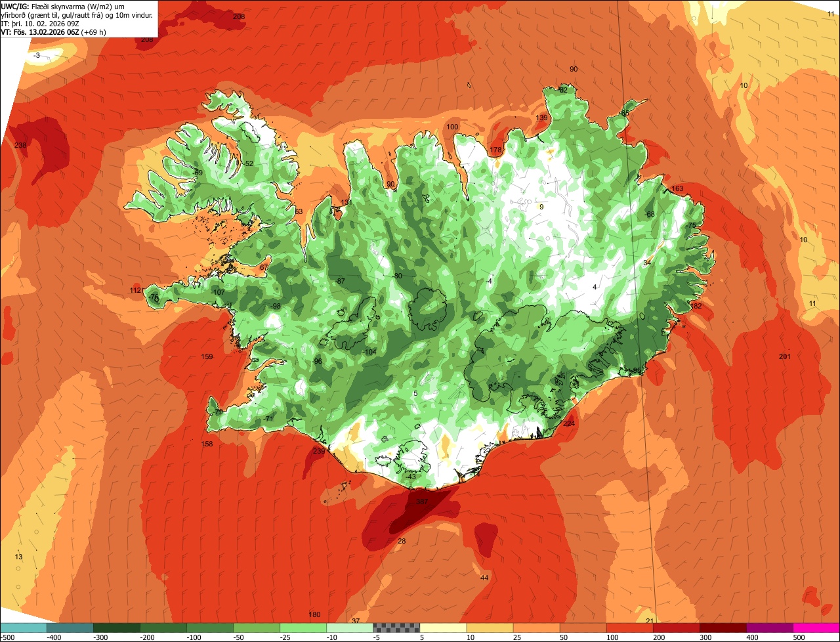Select the purple swatch between 400 and 500
Image resolution: width=840 pixels, height=642 pixels.
[769, 628]
